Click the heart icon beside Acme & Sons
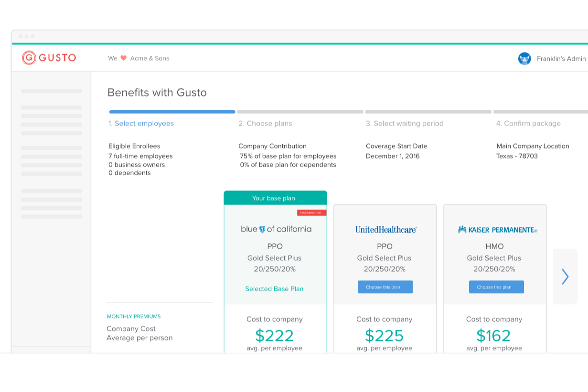588x392 pixels. pyautogui.click(x=123, y=58)
